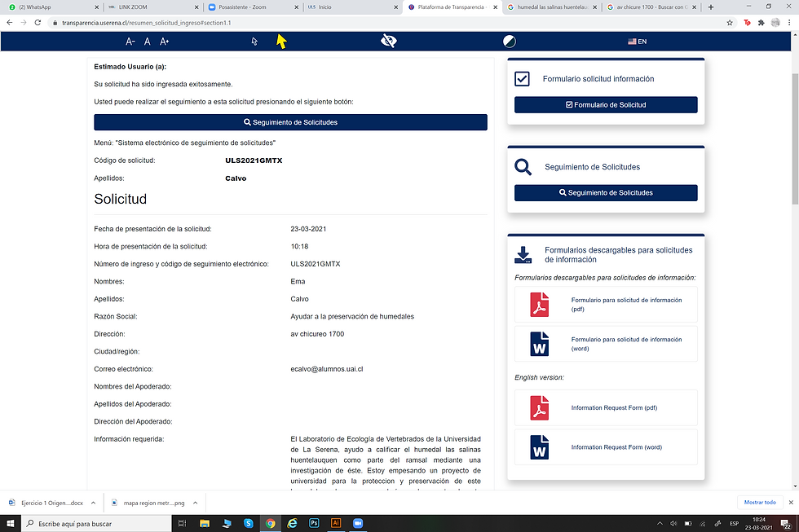Screen dimensions: 799x532
Task: Open a new browser tab
Action: click(x=711, y=7)
